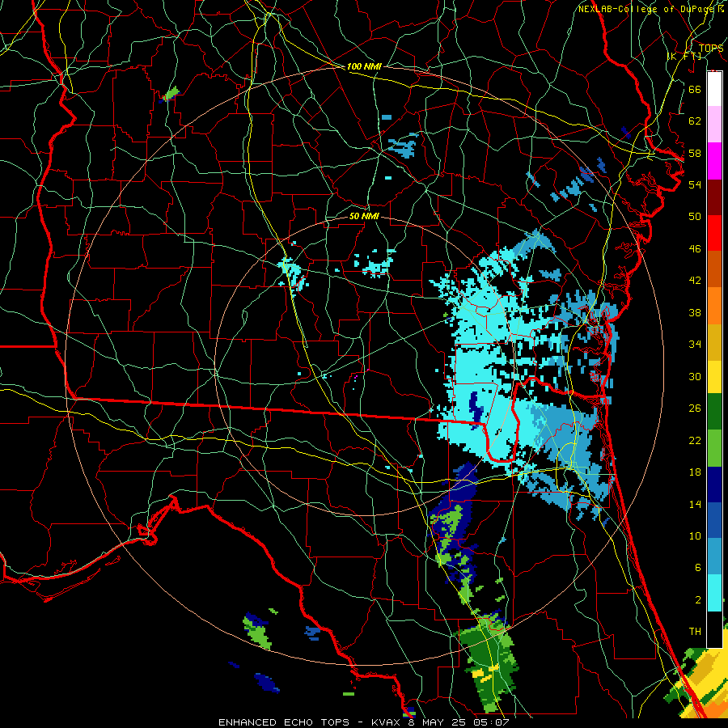Image resolution: width=728 pixels, height=728 pixels.
Task: Click the dark red legend swatch
Action: click(714, 197)
